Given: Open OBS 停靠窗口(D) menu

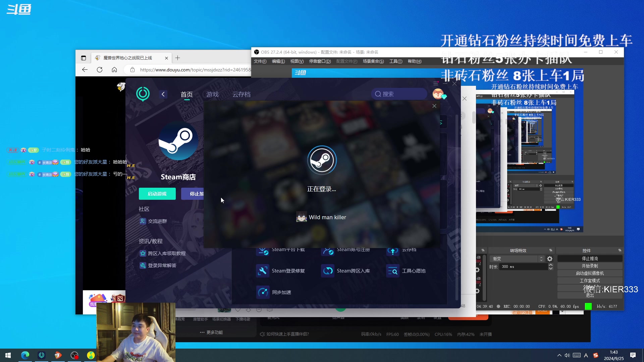Looking at the screenshot, I should 320,61.
